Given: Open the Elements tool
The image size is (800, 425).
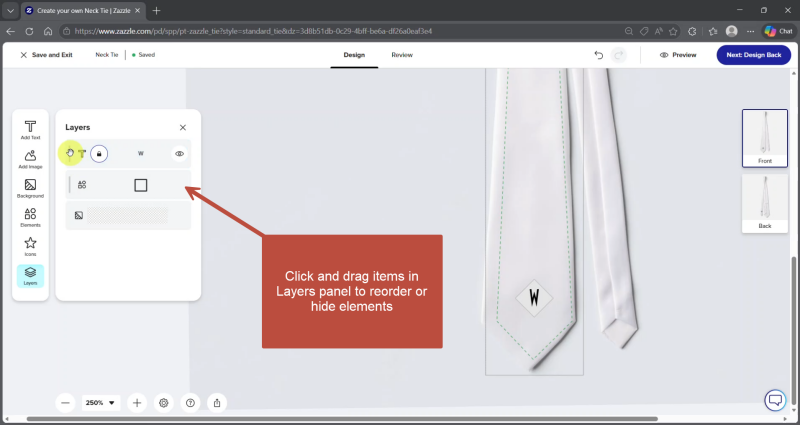Looking at the screenshot, I should [x=30, y=217].
